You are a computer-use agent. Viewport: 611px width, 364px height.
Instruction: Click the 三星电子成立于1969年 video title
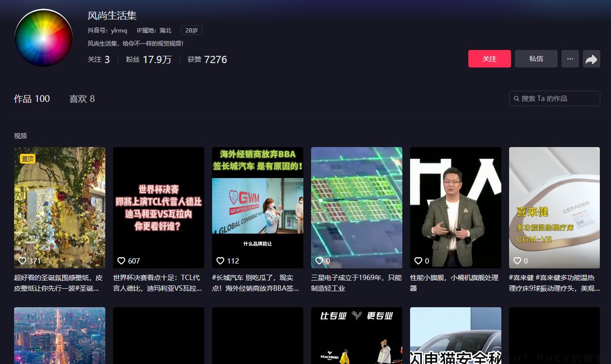[356, 283]
